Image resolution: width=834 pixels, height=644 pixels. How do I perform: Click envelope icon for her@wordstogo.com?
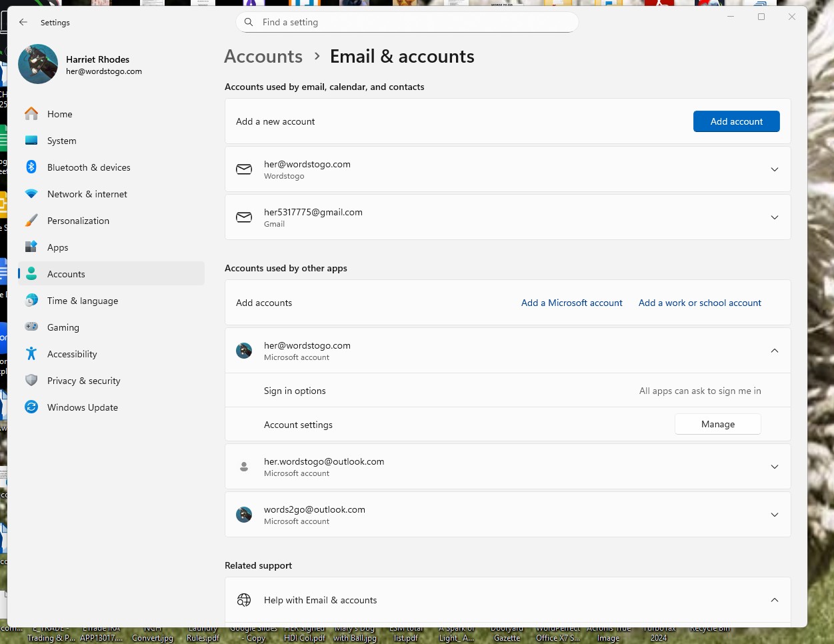(244, 169)
